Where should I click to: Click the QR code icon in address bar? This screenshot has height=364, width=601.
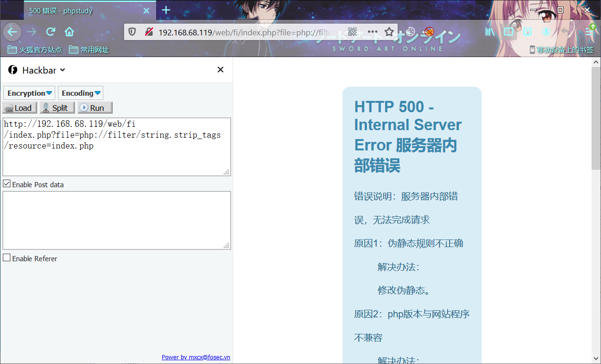(352, 32)
